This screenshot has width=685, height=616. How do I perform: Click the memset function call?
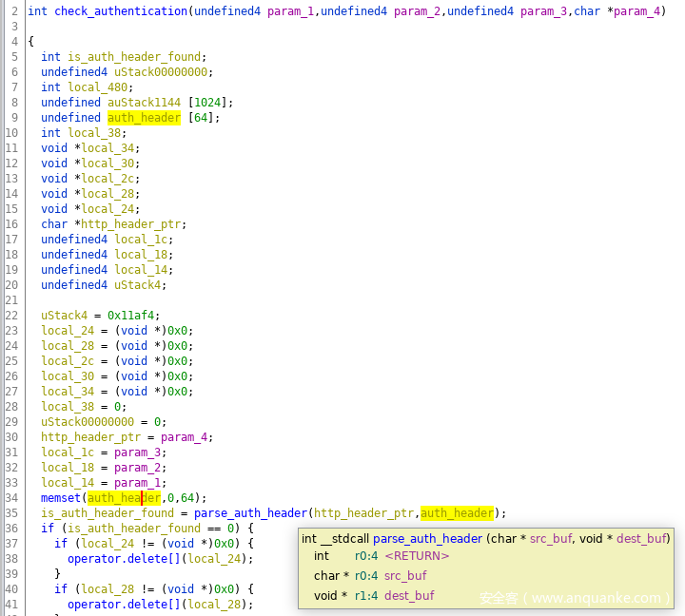click(x=61, y=498)
